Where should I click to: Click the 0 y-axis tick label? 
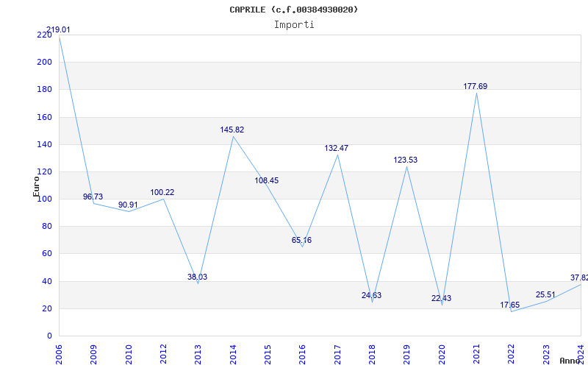tap(49, 336)
